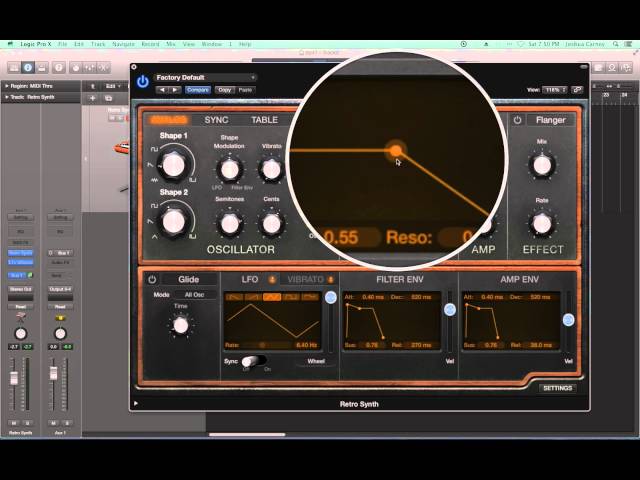Click the Vibrato orange destination icon

[x=331, y=280]
